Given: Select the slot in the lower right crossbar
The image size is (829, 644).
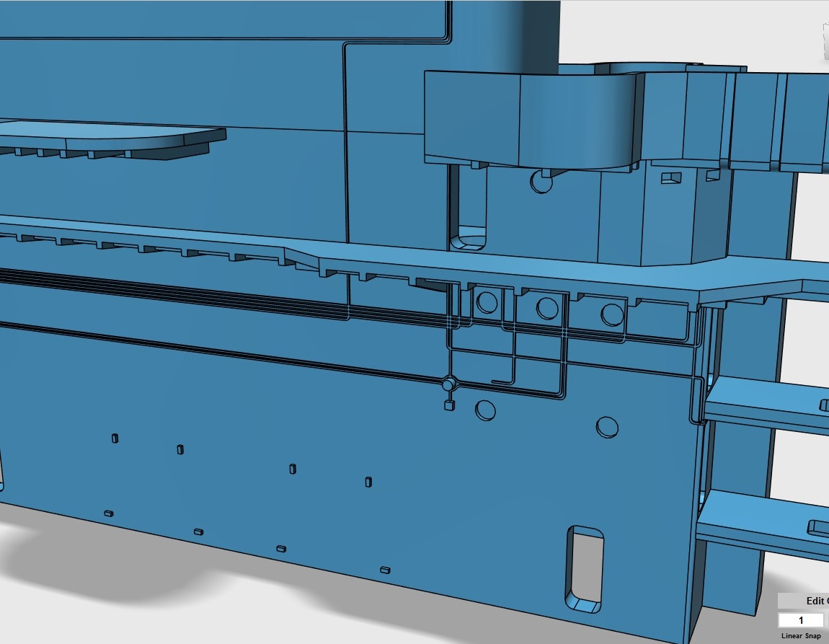Looking at the screenshot, I should [818, 527].
